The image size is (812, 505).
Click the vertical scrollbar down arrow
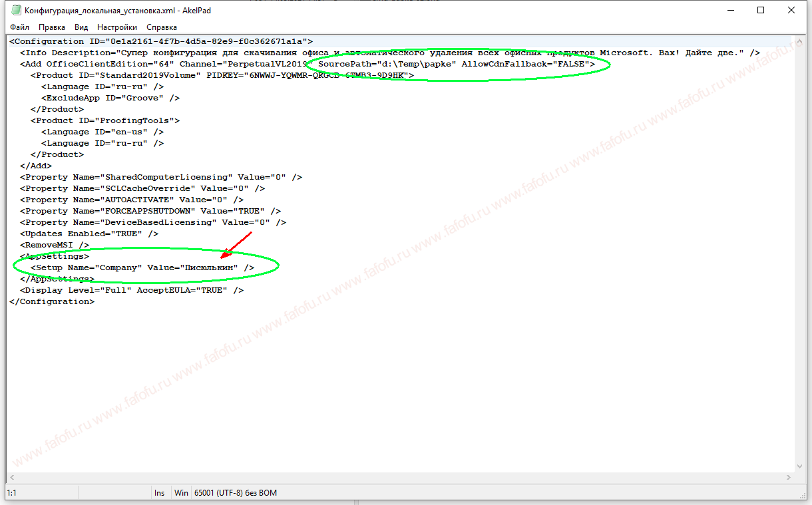tap(799, 467)
